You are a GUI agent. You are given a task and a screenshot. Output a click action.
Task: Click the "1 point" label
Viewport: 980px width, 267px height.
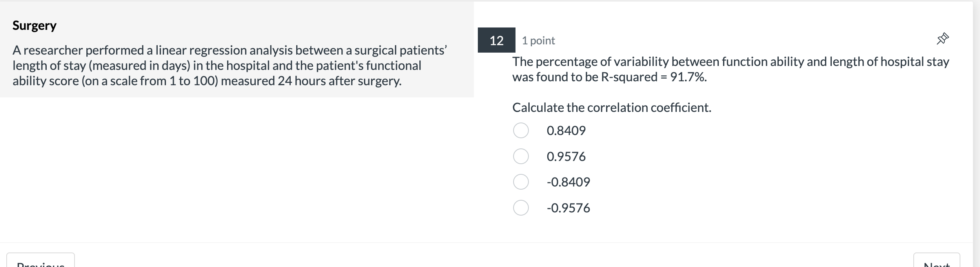538,40
